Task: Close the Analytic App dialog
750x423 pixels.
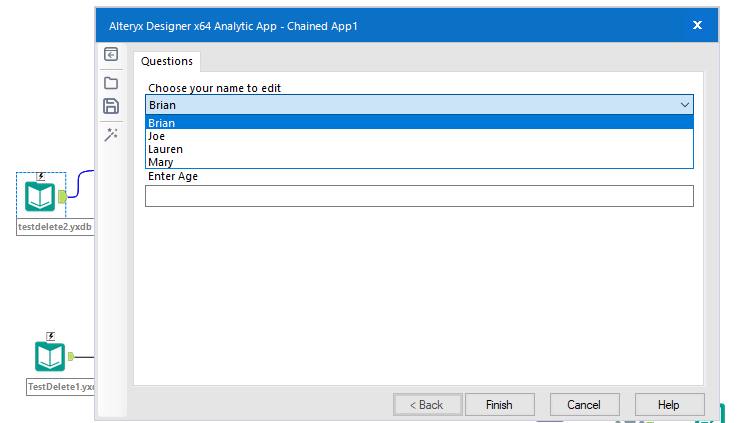Action: click(697, 25)
